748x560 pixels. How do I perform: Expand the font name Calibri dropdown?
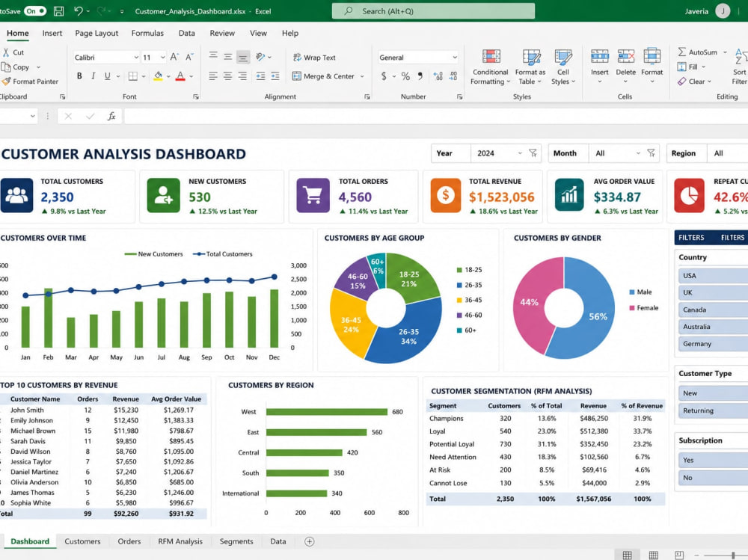[136, 58]
